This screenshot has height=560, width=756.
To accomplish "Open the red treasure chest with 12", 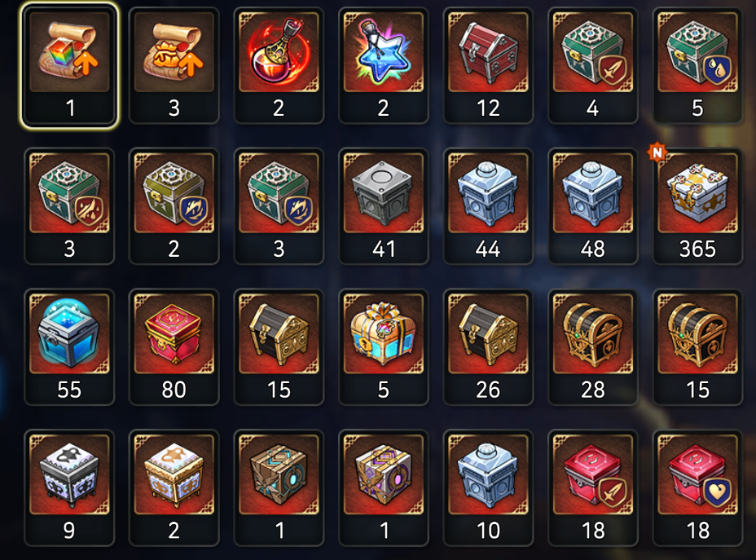I will pyautogui.click(x=488, y=65).
